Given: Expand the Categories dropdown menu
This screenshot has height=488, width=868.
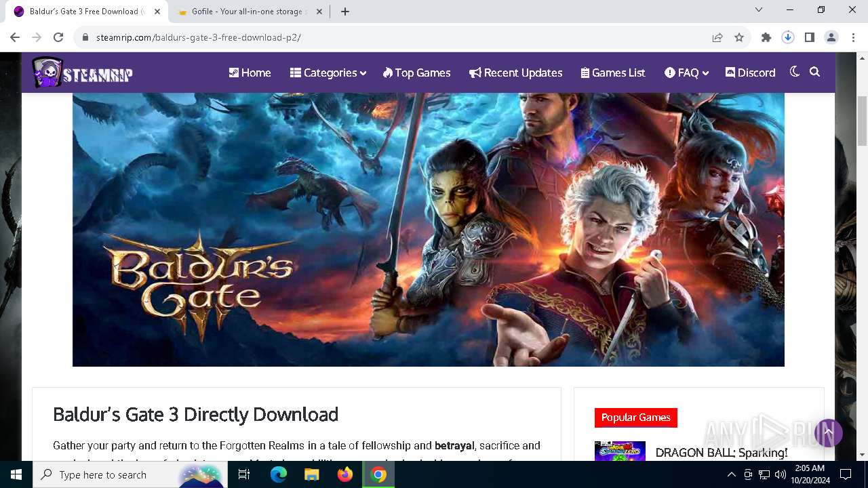Looking at the screenshot, I should tap(328, 73).
